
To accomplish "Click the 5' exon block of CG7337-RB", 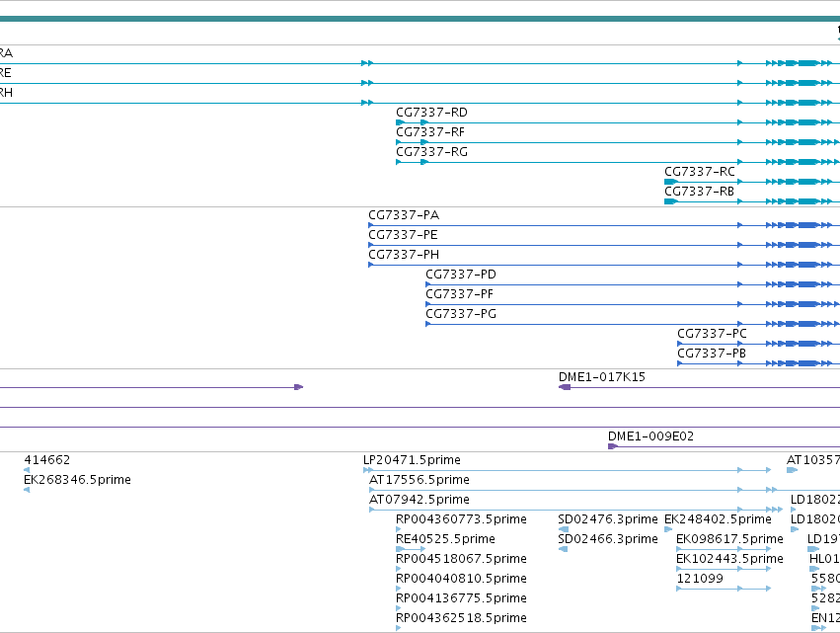I will click(x=670, y=201).
